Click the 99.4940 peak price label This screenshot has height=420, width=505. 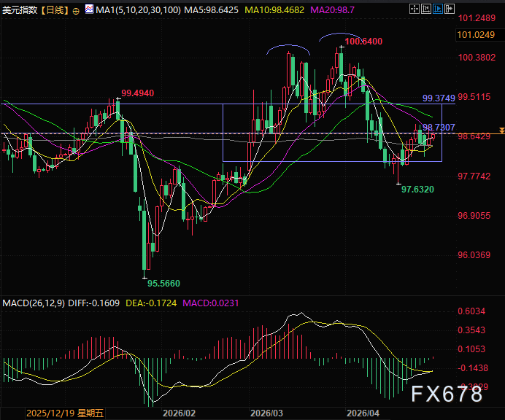click(139, 93)
